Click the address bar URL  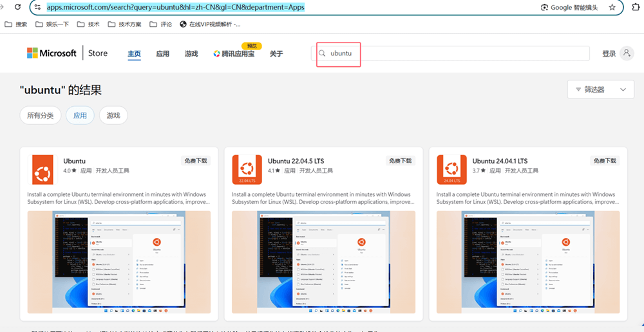click(x=175, y=7)
